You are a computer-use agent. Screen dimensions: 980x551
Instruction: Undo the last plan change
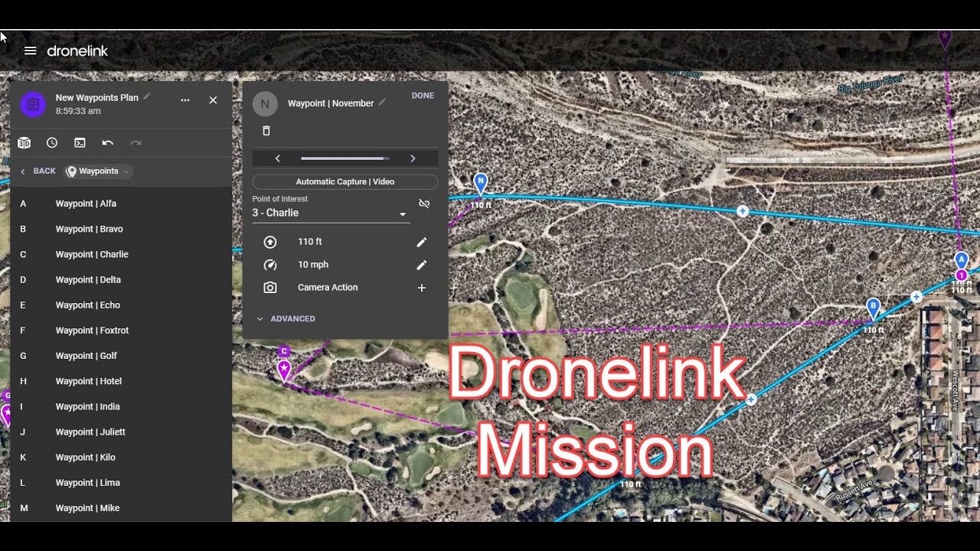pos(108,143)
